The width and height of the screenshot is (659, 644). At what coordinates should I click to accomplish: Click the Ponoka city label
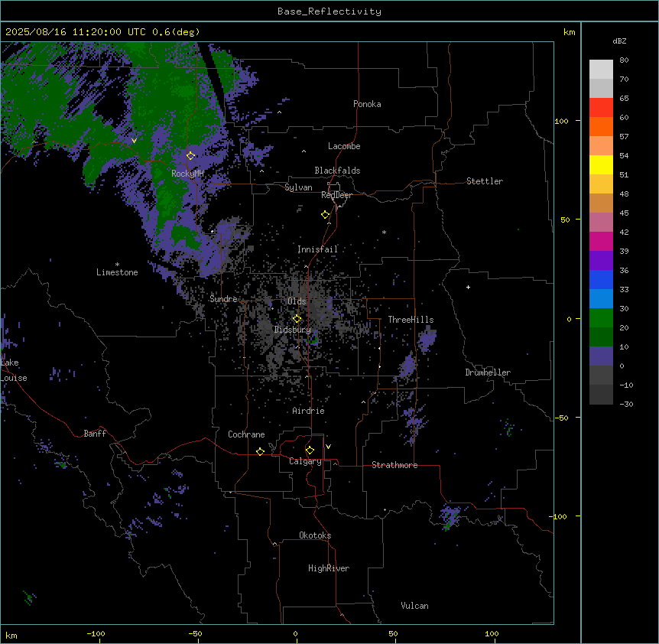367,104
